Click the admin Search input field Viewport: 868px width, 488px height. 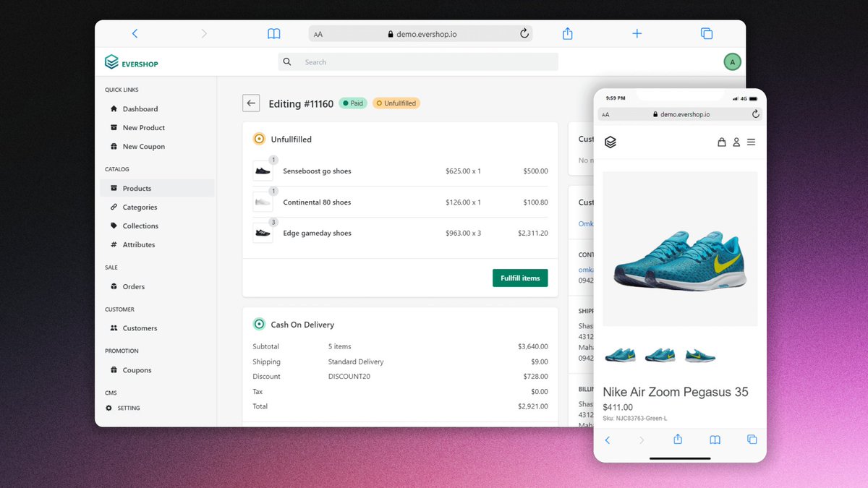click(x=418, y=62)
